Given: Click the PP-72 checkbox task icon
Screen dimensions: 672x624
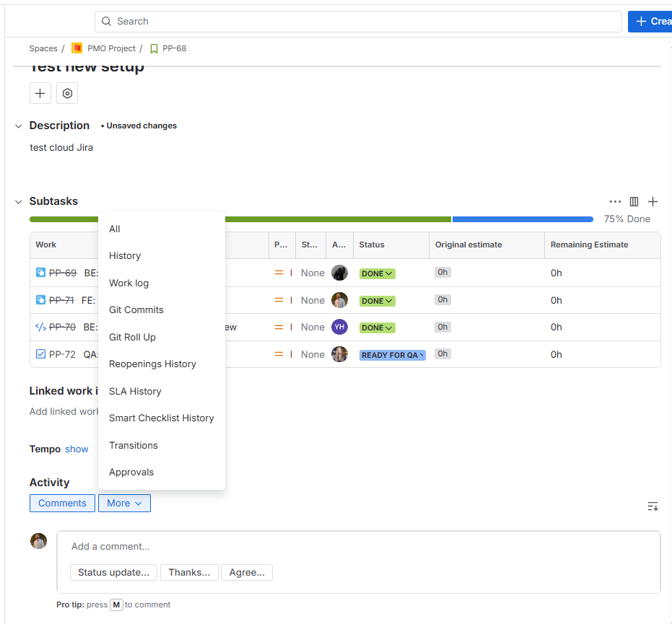Looking at the screenshot, I should pyautogui.click(x=40, y=354).
